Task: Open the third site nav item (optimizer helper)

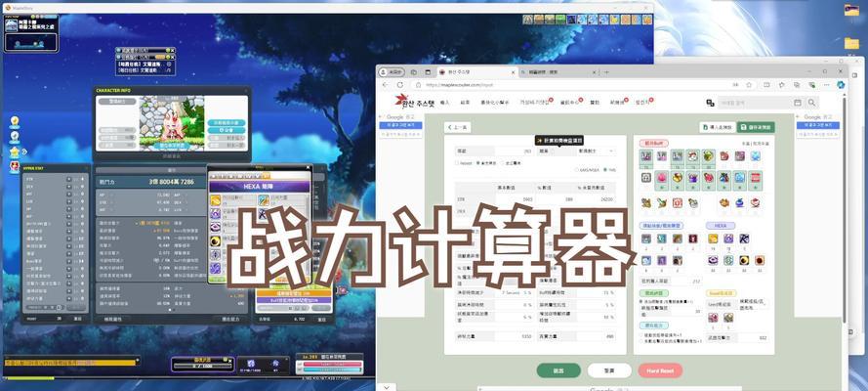Action: 495,103
